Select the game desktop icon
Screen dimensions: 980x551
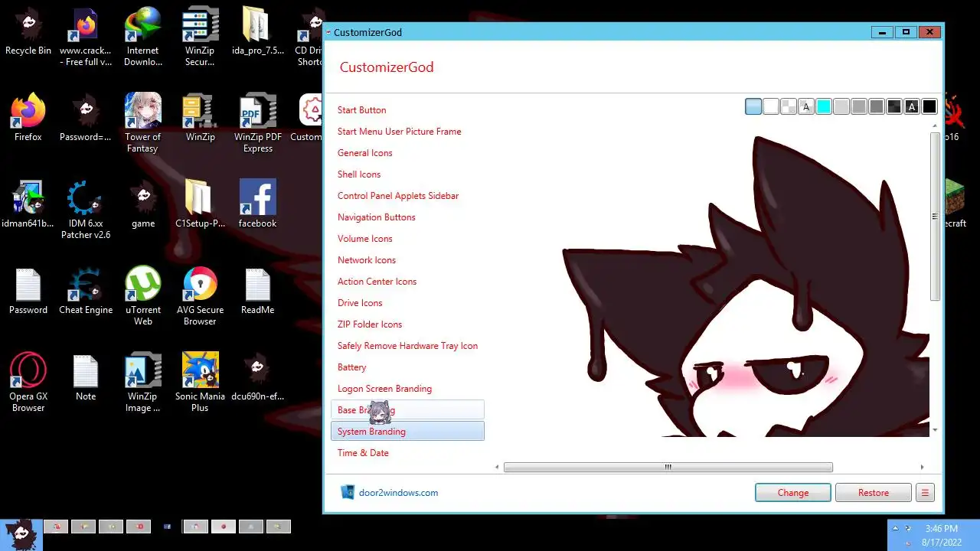[143, 205]
